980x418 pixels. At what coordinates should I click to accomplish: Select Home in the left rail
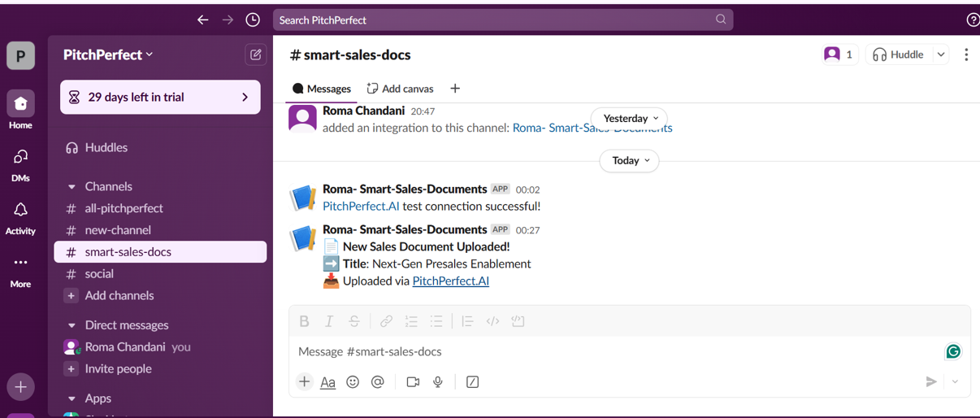[20, 110]
